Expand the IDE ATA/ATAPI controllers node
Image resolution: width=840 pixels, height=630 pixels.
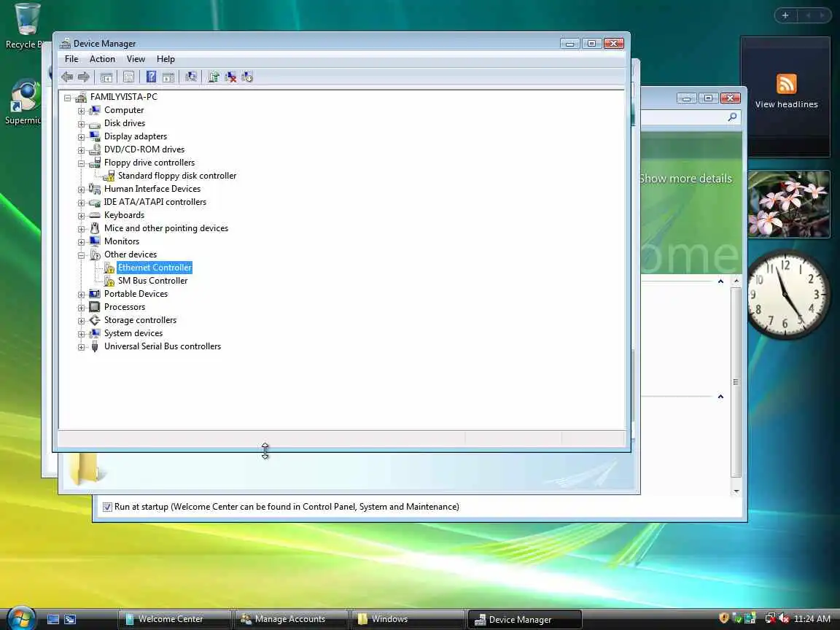82,203
